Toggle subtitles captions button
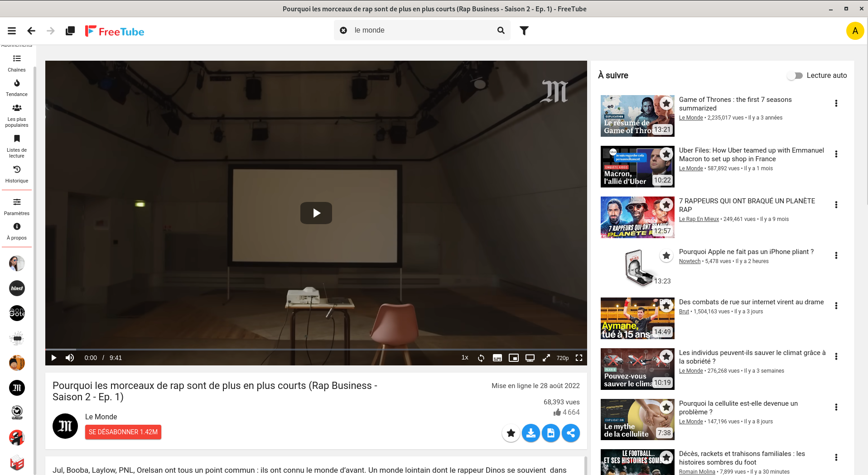Screen dimensions: 868x475 497,358
